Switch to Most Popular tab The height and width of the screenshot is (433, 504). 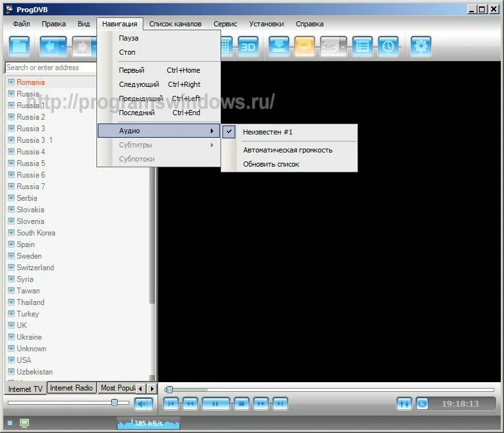tap(117, 388)
